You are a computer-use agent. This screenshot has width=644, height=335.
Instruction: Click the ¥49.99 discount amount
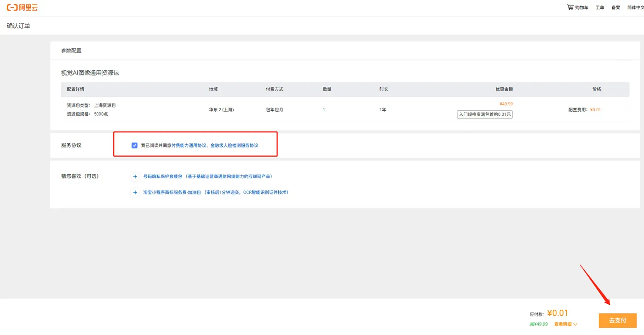tap(506, 104)
